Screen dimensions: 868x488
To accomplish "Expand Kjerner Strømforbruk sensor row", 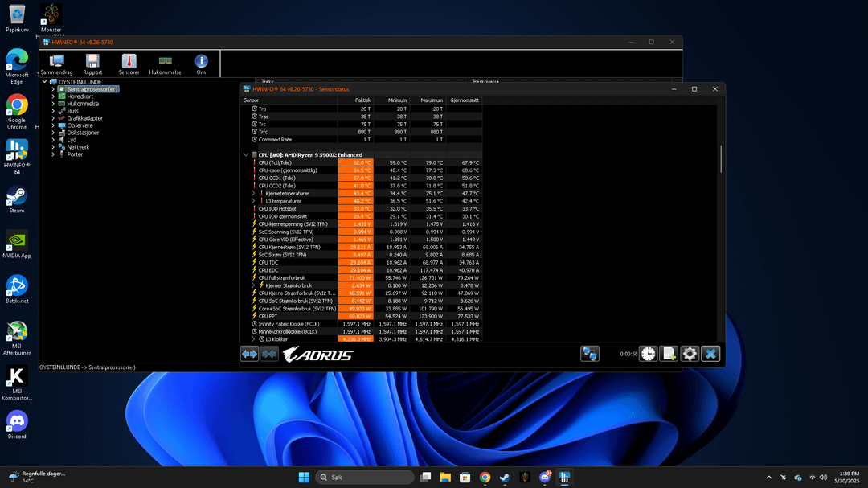I will [x=253, y=286].
